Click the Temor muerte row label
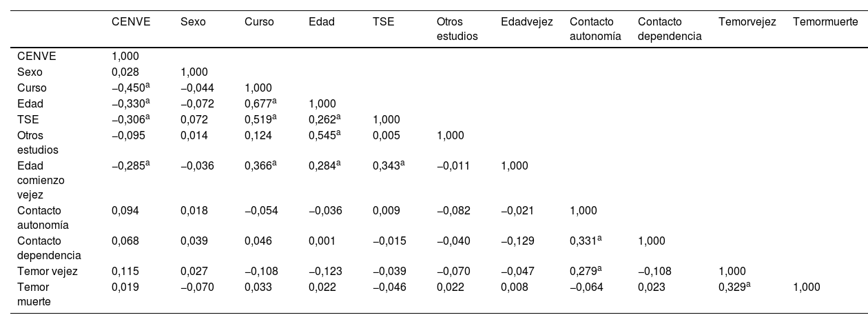The height and width of the screenshot is (324, 868). [32, 294]
